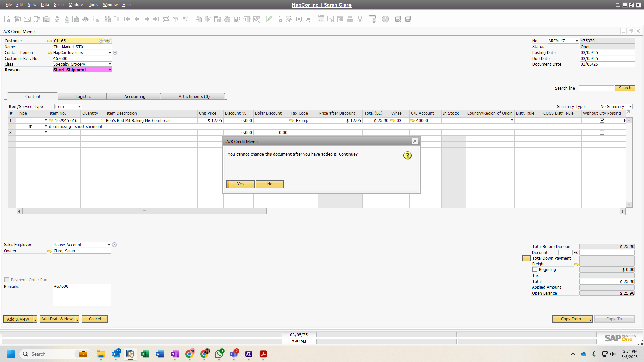Screen dimensions: 644x362
Task: Follow link arrow for G/L Account 40000
Action: coord(412,121)
